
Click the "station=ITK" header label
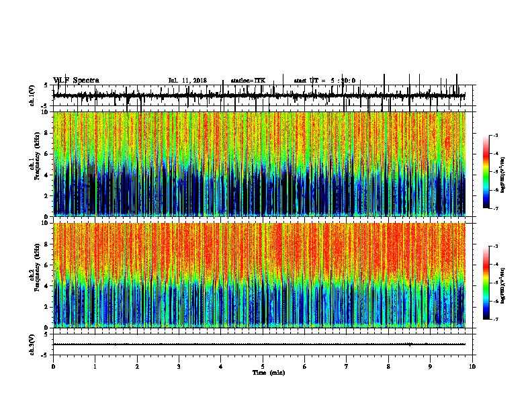[x=248, y=81]
